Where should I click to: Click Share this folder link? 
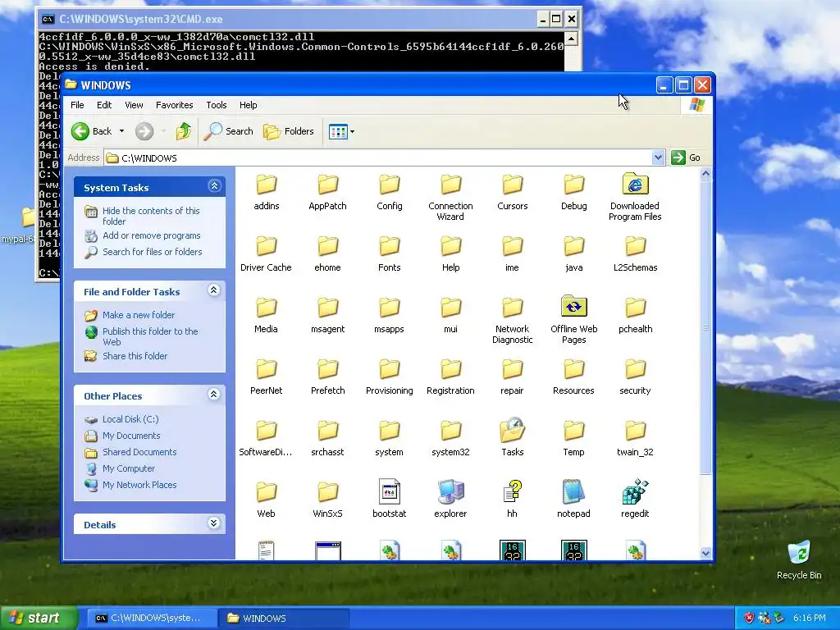(135, 356)
